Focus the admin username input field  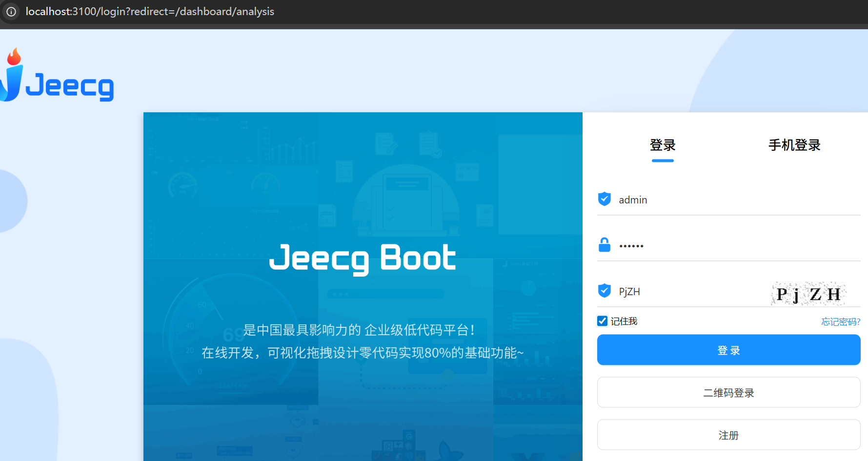click(739, 200)
